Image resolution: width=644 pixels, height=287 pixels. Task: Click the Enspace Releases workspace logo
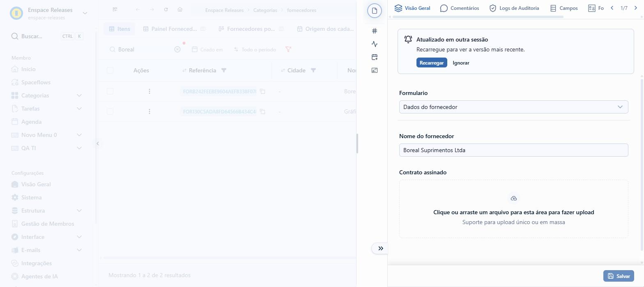[x=16, y=13]
